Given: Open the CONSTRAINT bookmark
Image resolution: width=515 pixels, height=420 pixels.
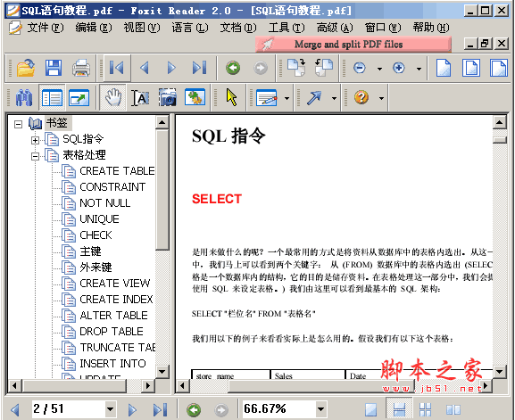Looking at the screenshot, I should tap(112, 187).
